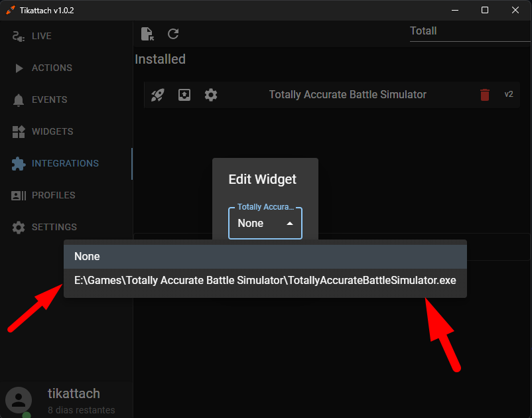Screen dimensions: 532x418
Task: Open integration settings gear for Battle Simulator
Action: click(x=211, y=95)
